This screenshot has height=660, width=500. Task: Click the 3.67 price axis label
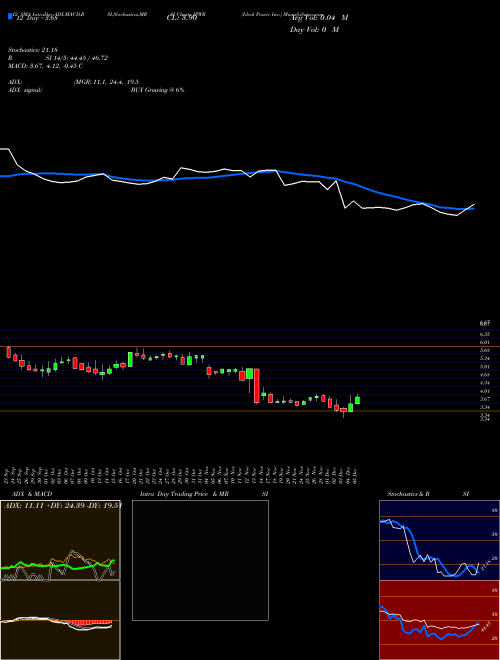click(x=484, y=399)
